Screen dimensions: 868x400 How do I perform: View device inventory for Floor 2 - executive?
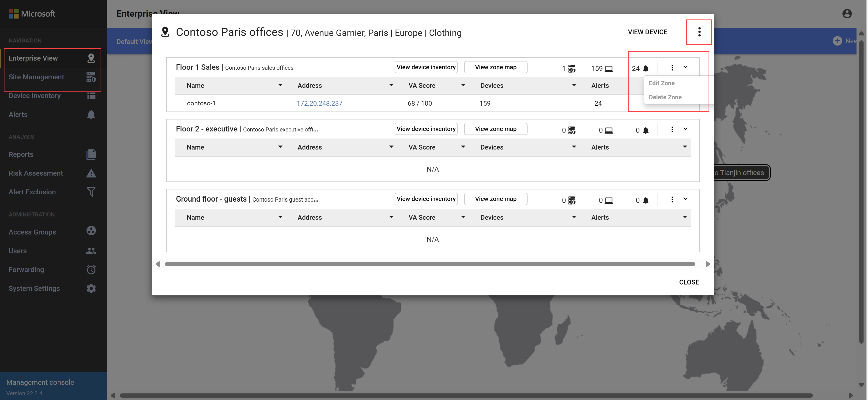coord(426,129)
